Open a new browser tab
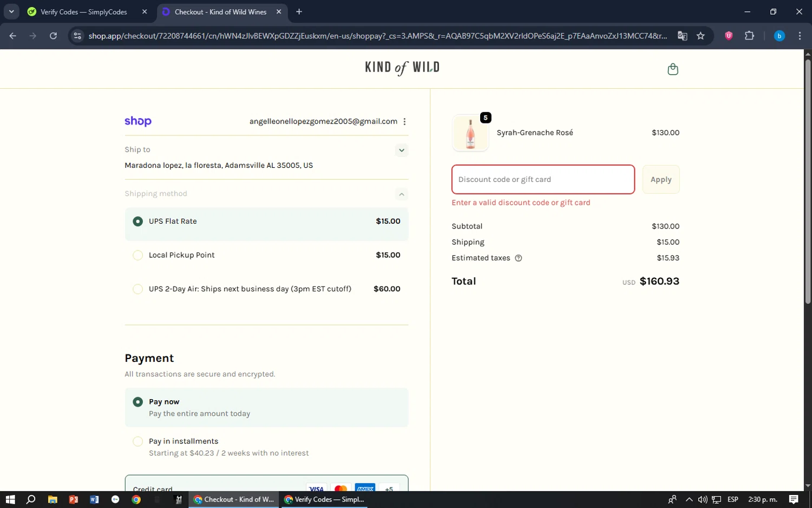812x508 pixels. [x=299, y=11]
